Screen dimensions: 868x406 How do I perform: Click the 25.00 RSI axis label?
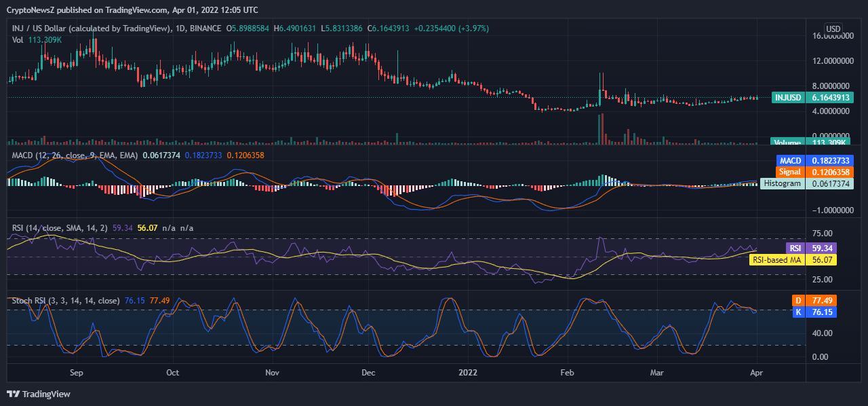pos(822,279)
